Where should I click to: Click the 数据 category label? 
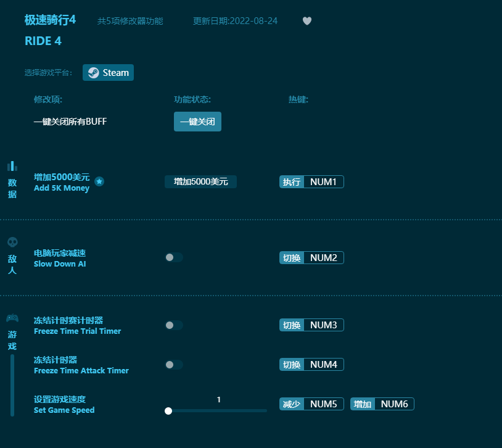pyautogui.click(x=12, y=188)
